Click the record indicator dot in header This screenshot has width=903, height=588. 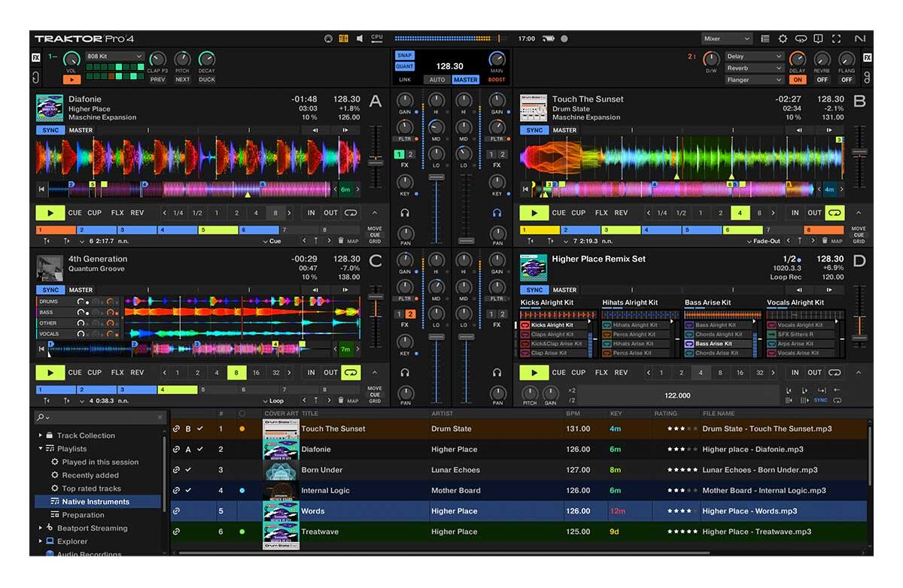(564, 38)
